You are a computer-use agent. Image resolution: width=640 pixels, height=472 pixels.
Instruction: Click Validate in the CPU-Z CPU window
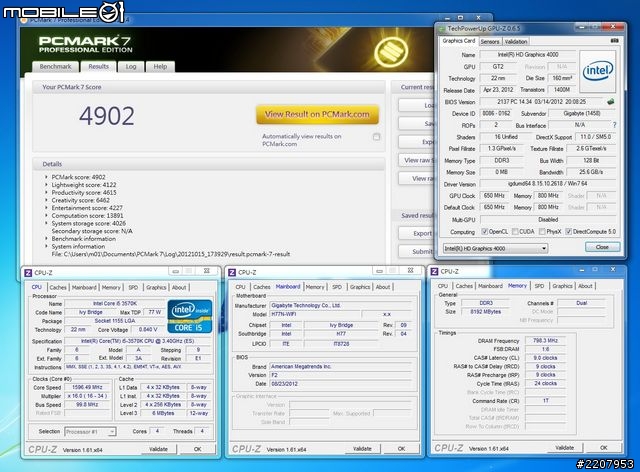pos(158,449)
